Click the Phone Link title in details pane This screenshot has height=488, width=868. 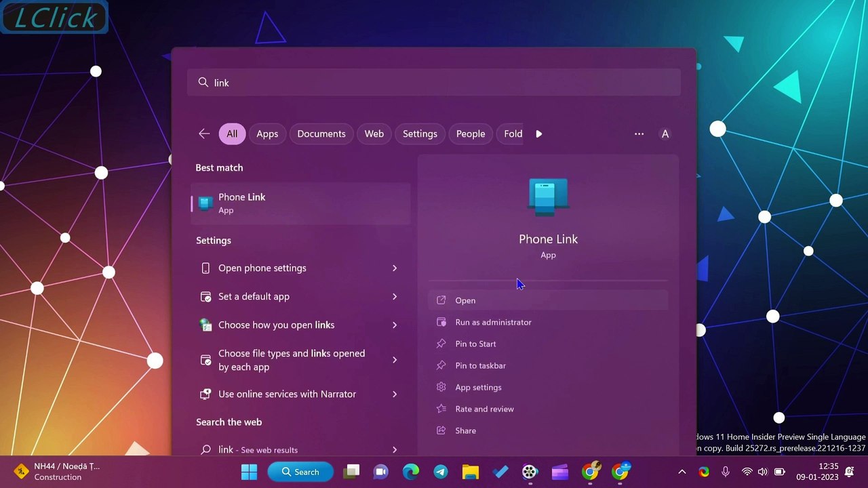pyautogui.click(x=548, y=239)
